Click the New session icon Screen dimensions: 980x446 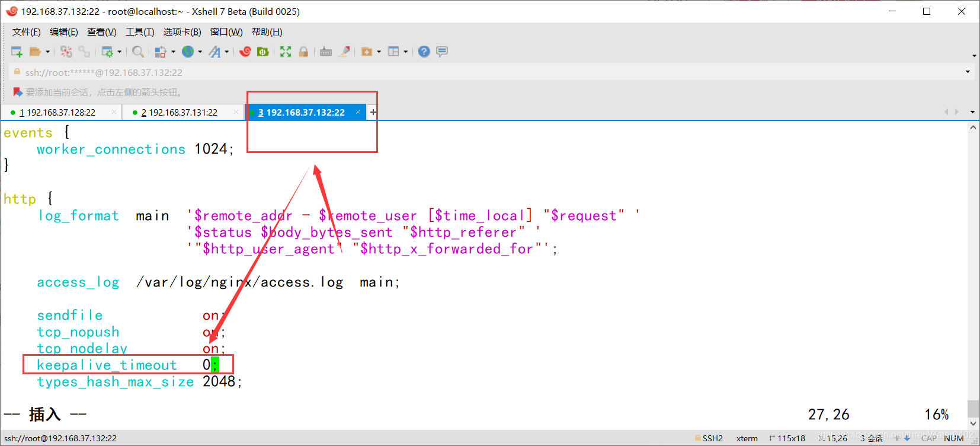17,52
